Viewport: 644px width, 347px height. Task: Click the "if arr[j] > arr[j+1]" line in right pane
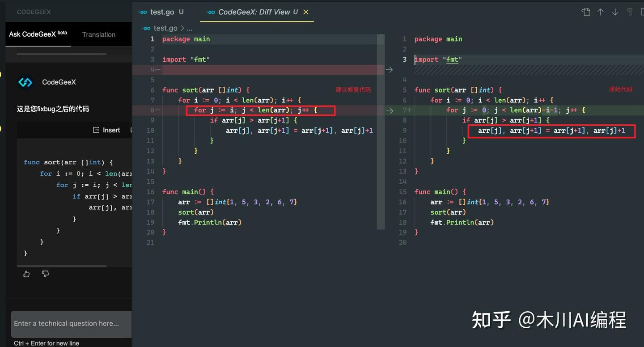506,120
